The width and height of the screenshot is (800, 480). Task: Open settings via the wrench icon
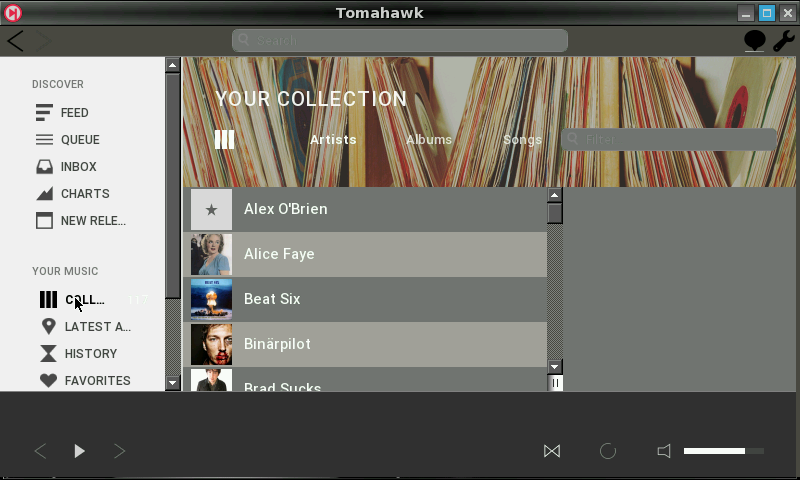tap(784, 41)
